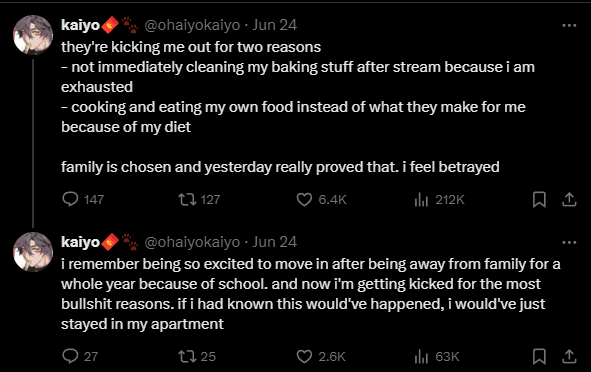
Task: Open the more options menu on second tweet
Action: click(569, 242)
